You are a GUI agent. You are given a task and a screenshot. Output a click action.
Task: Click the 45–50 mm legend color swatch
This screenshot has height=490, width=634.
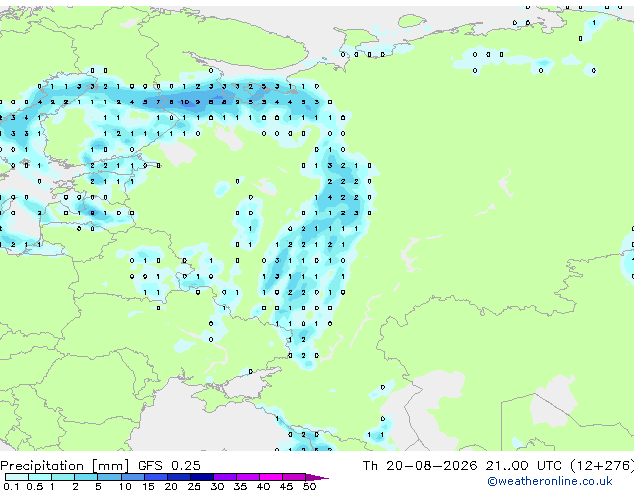pyautogui.click(x=294, y=477)
